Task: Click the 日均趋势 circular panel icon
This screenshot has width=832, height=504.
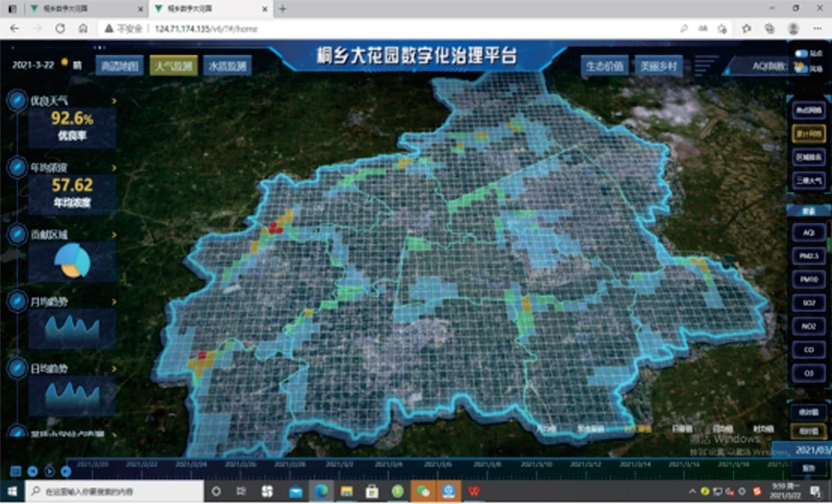Action: click(x=16, y=368)
